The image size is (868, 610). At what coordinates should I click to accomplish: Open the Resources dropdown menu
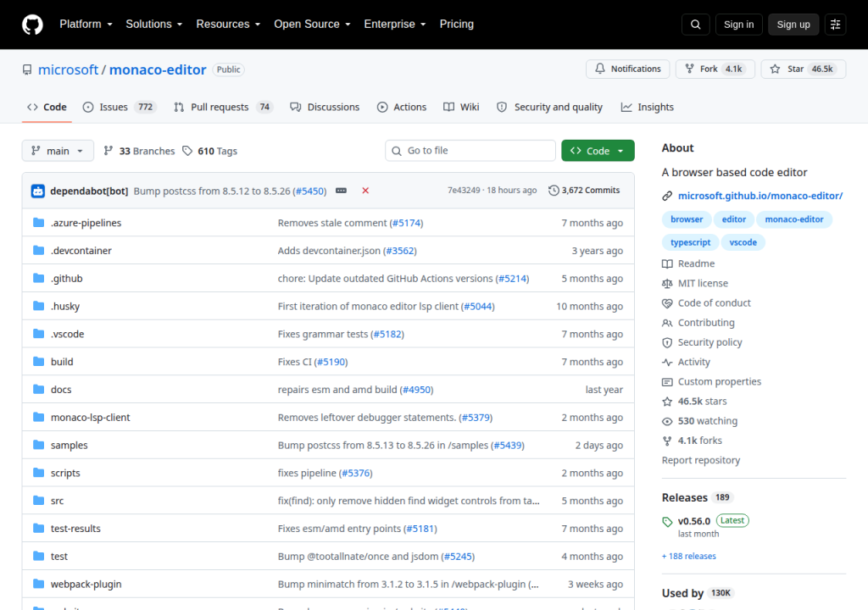pyautogui.click(x=228, y=25)
